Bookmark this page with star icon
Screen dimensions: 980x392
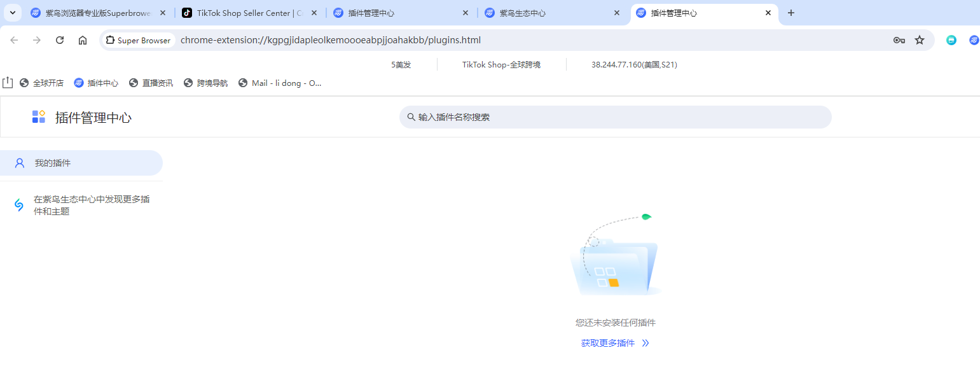click(x=920, y=40)
